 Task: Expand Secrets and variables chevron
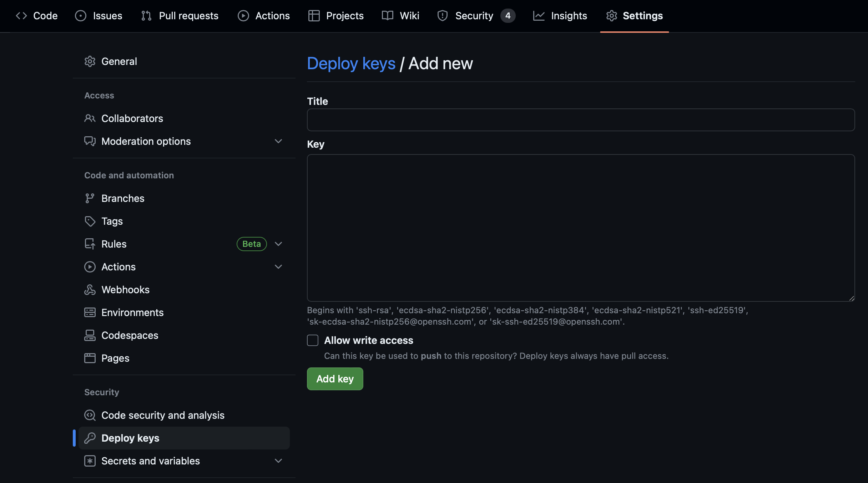(x=278, y=461)
